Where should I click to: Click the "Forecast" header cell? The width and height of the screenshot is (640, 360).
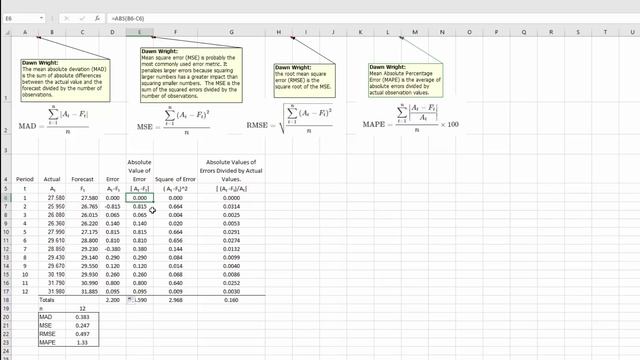(x=82, y=179)
